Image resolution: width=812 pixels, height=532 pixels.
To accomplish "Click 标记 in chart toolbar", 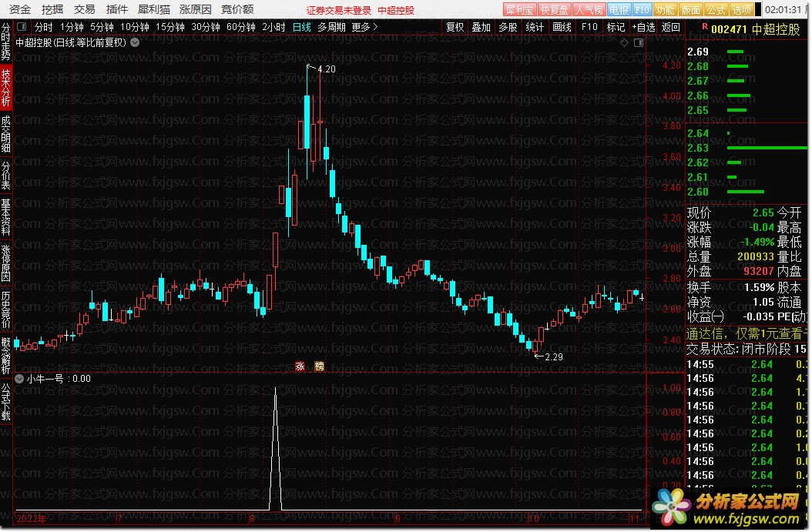I will (x=616, y=27).
